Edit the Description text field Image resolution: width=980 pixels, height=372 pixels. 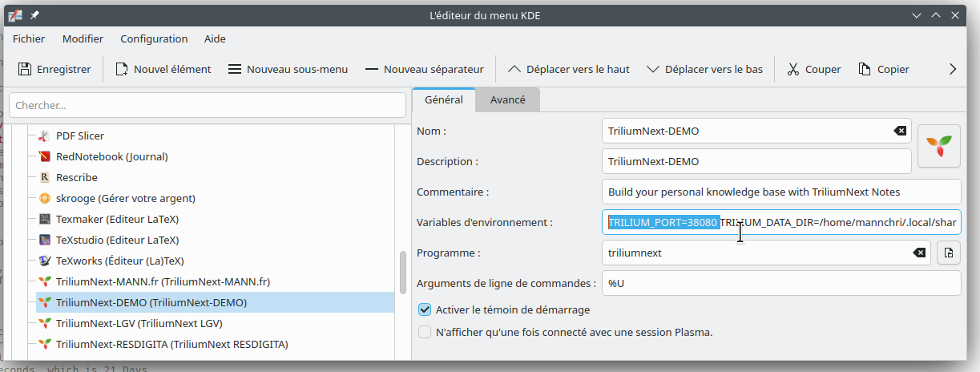(x=756, y=161)
